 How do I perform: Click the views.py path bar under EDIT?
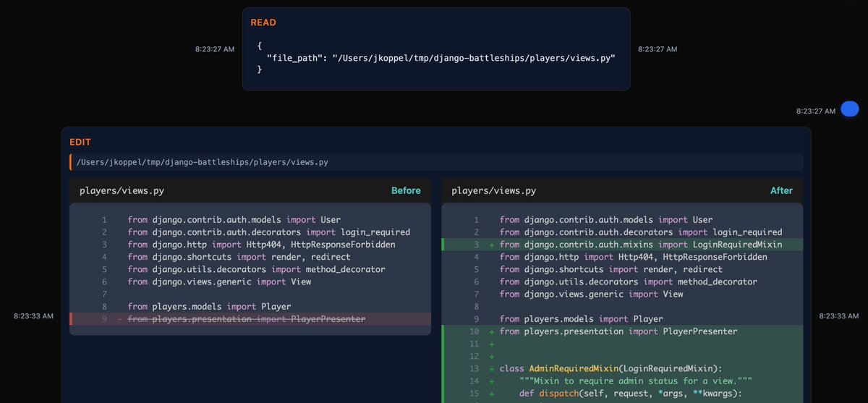click(x=436, y=162)
